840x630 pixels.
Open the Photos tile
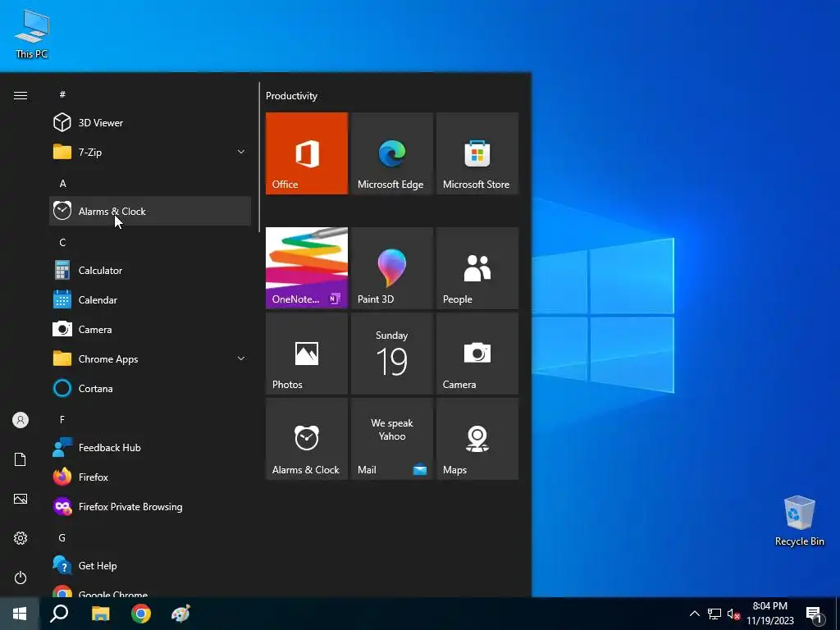click(x=307, y=354)
